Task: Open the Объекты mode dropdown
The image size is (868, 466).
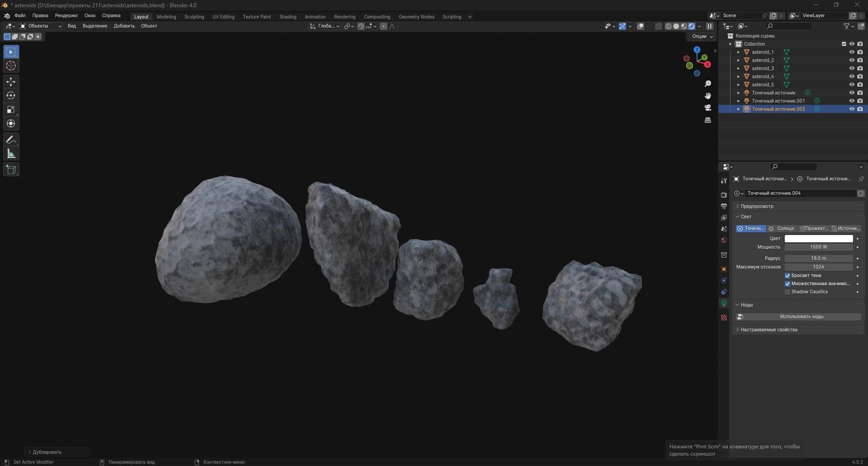Action: click(x=41, y=26)
